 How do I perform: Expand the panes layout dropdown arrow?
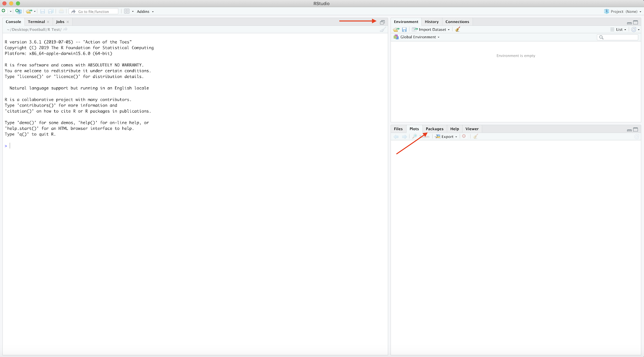pyautogui.click(x=133, y=12)
